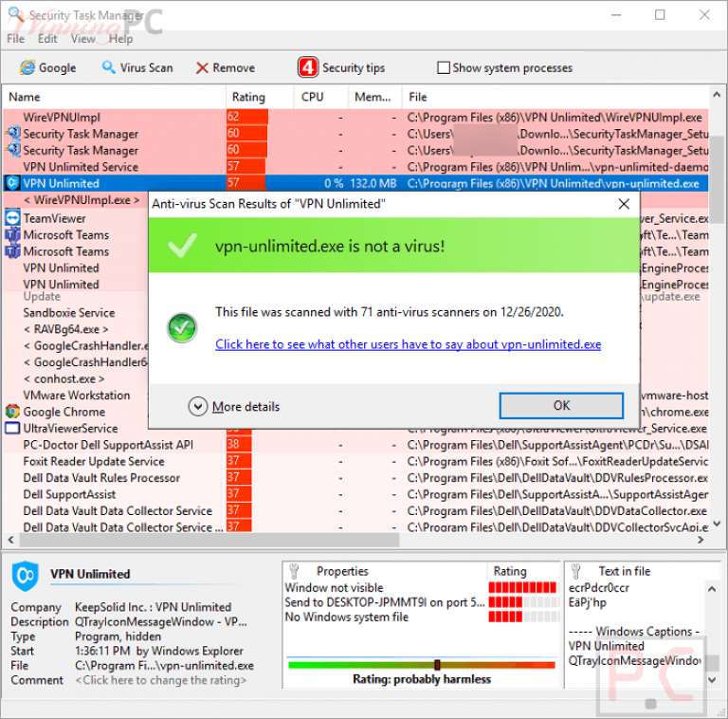Click the Text in file scroll down arrow
728x719 pixels.
711,679
